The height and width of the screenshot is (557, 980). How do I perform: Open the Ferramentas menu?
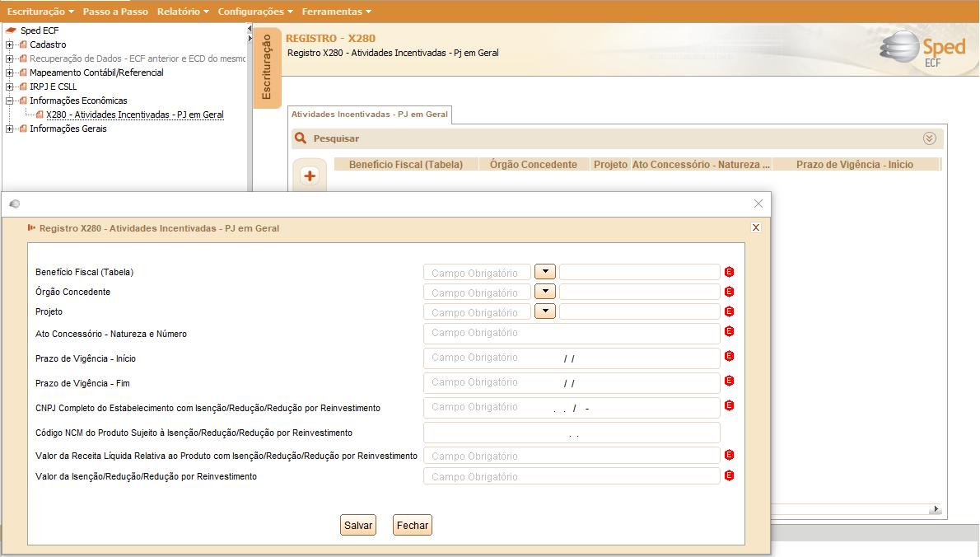tap(336, 12)
